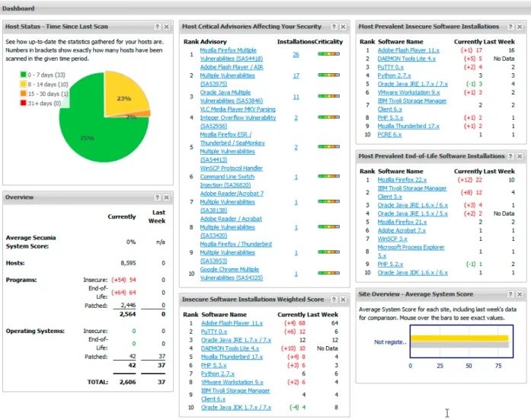Open WinSCP Protocol Handler Command Line advisory

click(231, 177)
